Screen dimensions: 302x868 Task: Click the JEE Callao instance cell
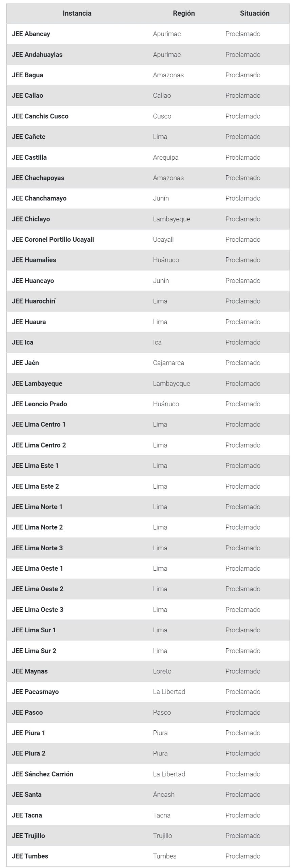(x=27, y=96)
